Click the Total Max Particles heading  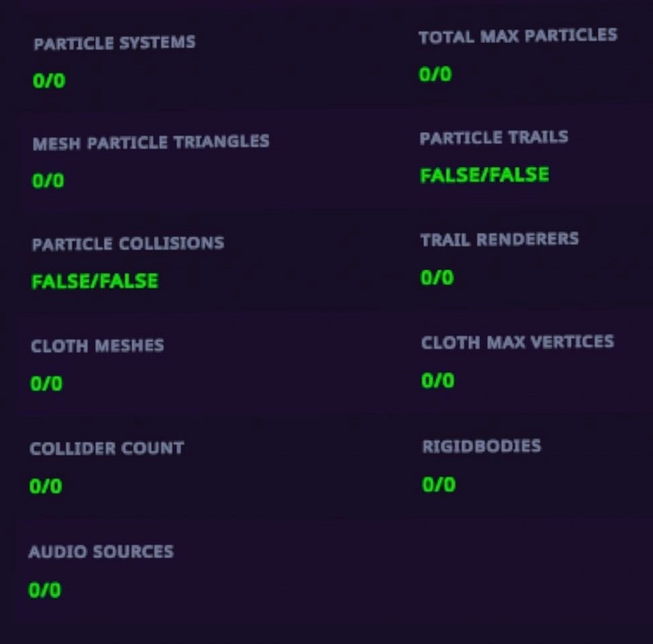[x=517, y=36]
